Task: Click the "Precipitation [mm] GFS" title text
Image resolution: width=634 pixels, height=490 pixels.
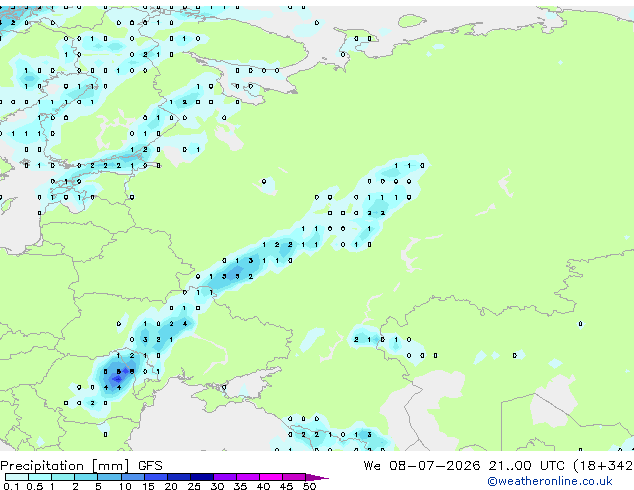Action: [81, 466]
